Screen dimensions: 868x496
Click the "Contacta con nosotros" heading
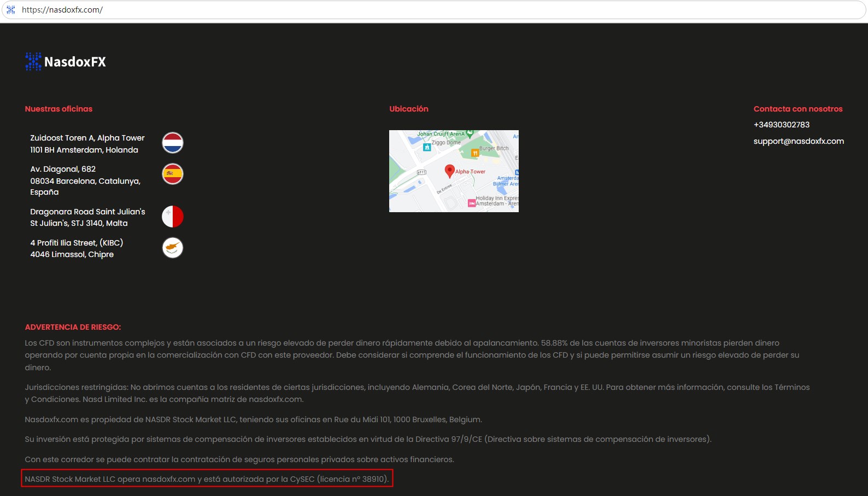coord(798,109)
